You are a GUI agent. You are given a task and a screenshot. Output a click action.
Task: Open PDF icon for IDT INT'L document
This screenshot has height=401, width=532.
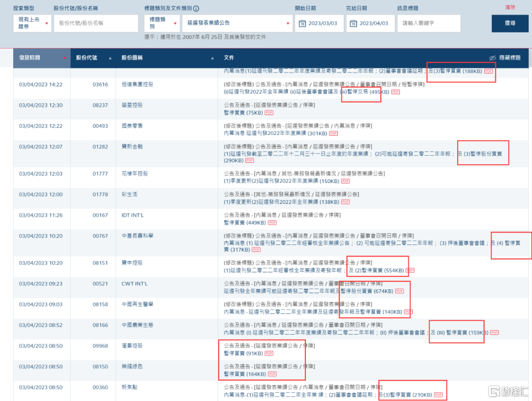point(272,222)
